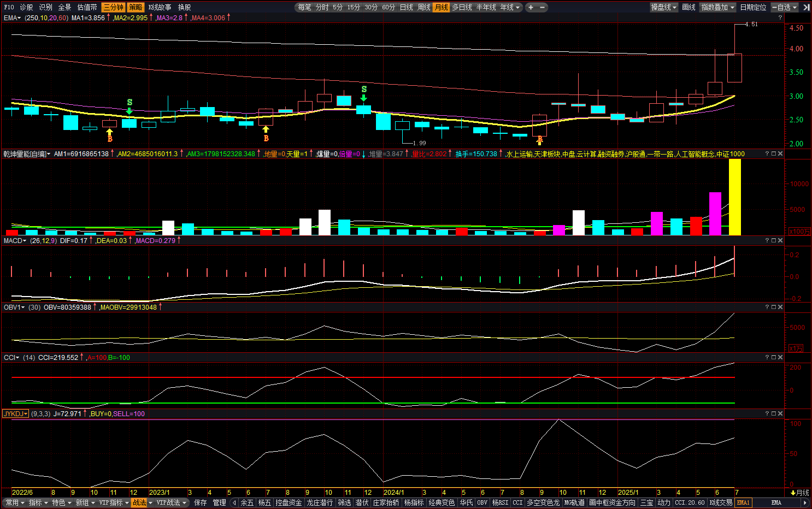Select the 多日线 multi-day period
The height and width of the screenshot is (509, 812).
pyautogui.click(x=462, y=7)
